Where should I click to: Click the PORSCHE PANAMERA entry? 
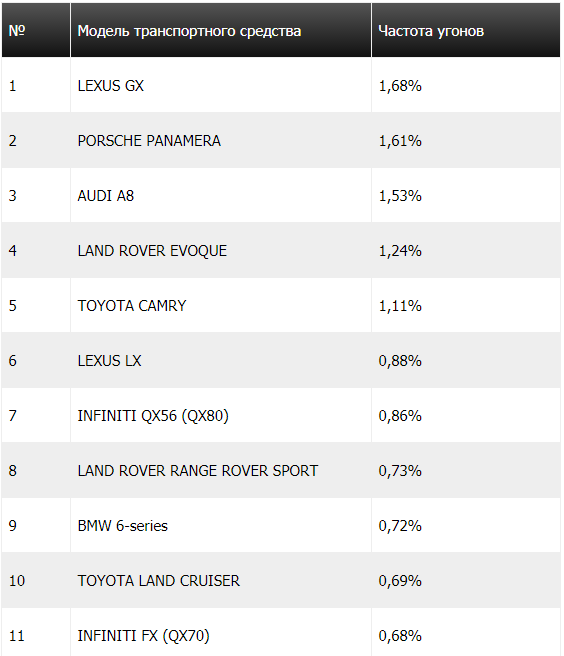coord(149,141)
